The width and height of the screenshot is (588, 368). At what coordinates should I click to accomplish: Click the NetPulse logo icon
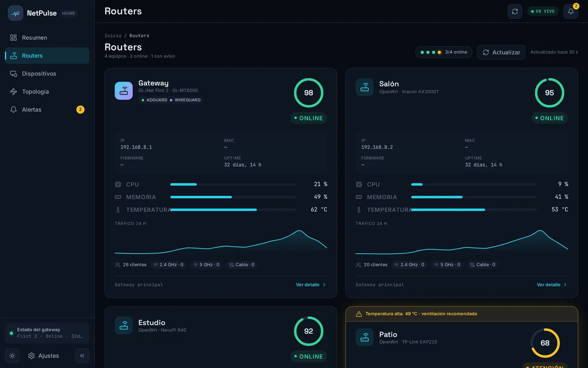click(16, 13)
